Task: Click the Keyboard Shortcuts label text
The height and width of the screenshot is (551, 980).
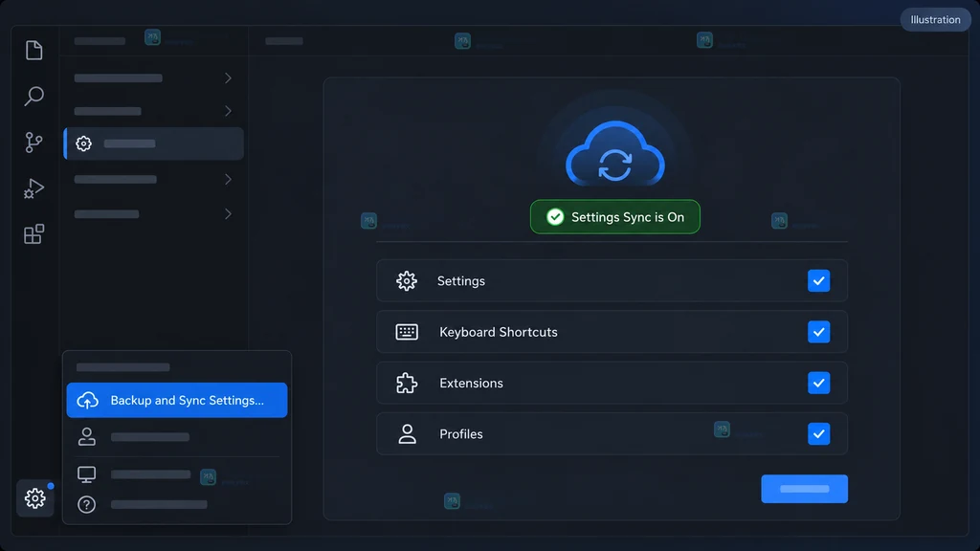Action: click(x=498, y=332)
